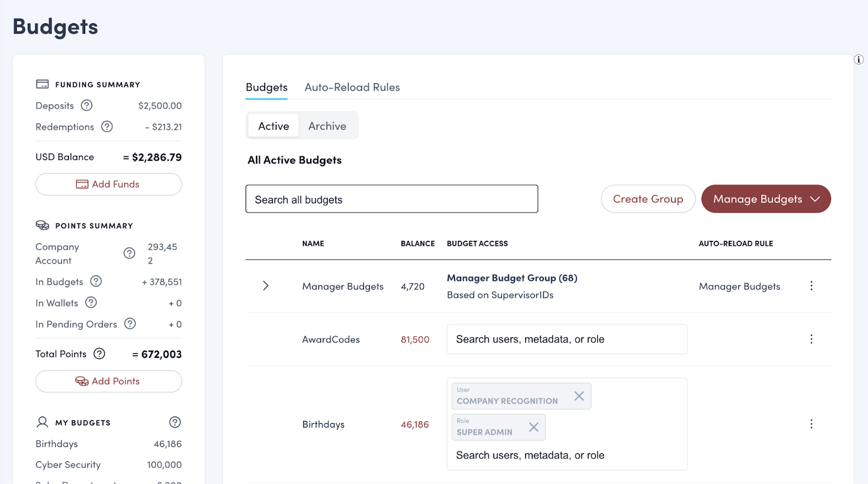Click the help icon beside Redemptions
The height and width of the screenshot is (484, 868).
pyautogui.click(x=107, y=126)
